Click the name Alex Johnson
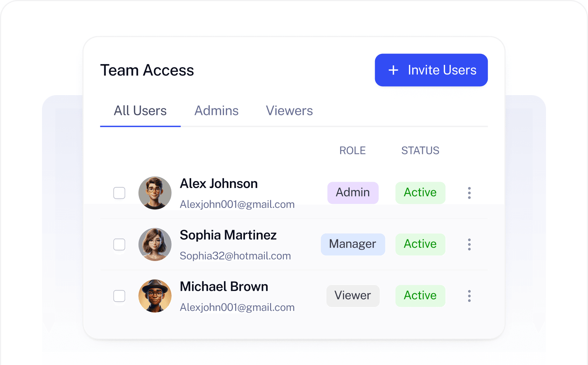The height and width of the screenshot is (365, 588). 219,184
